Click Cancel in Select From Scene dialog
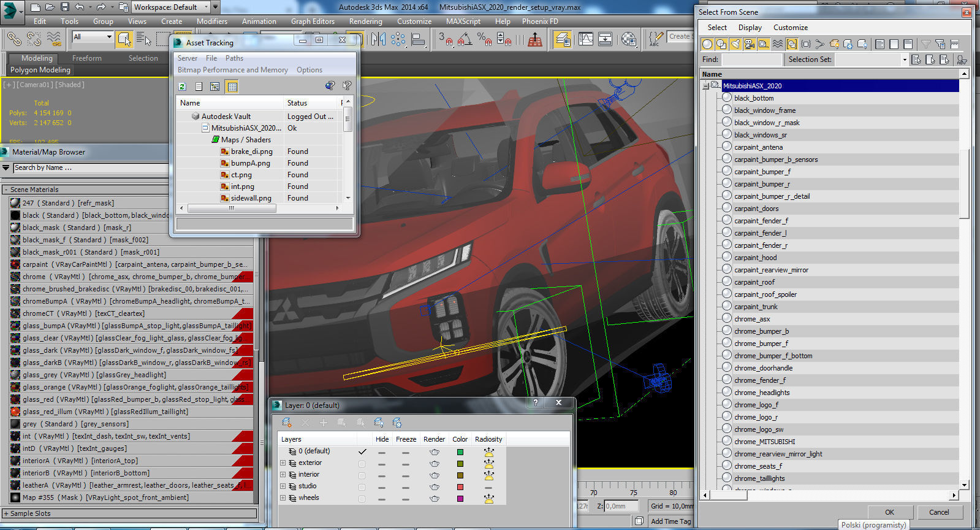 pos(939,512)
